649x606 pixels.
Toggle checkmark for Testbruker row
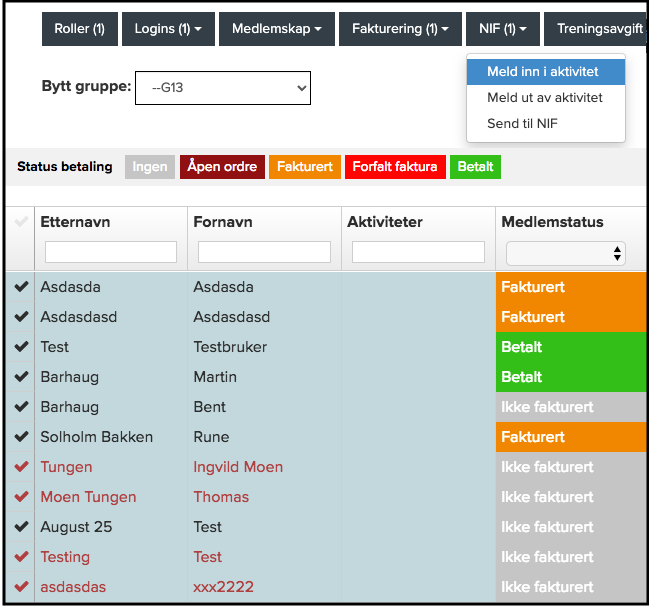pos(21,347)
